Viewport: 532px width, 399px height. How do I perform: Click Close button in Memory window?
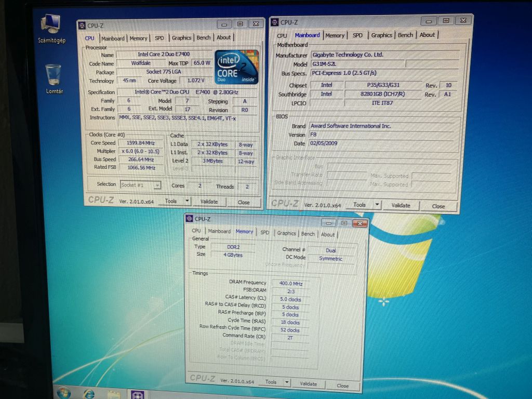343,385
